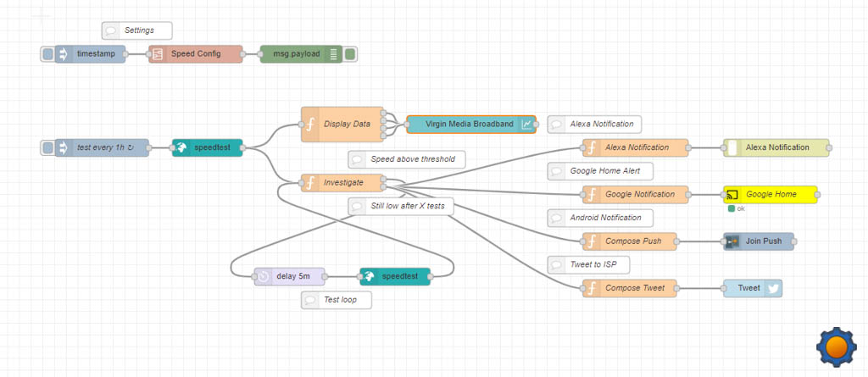Click the arrow icon on timestamp node
The image size is (868, 377).
pos(63,54)
